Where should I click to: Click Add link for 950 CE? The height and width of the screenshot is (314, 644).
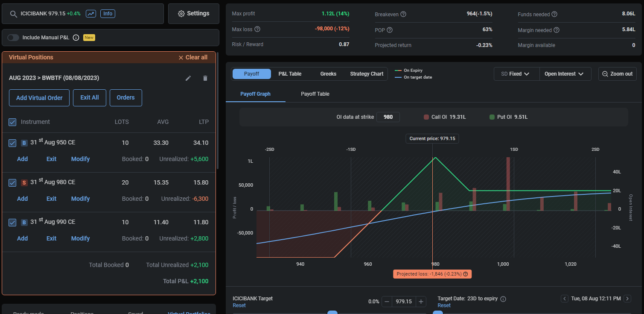22,159
